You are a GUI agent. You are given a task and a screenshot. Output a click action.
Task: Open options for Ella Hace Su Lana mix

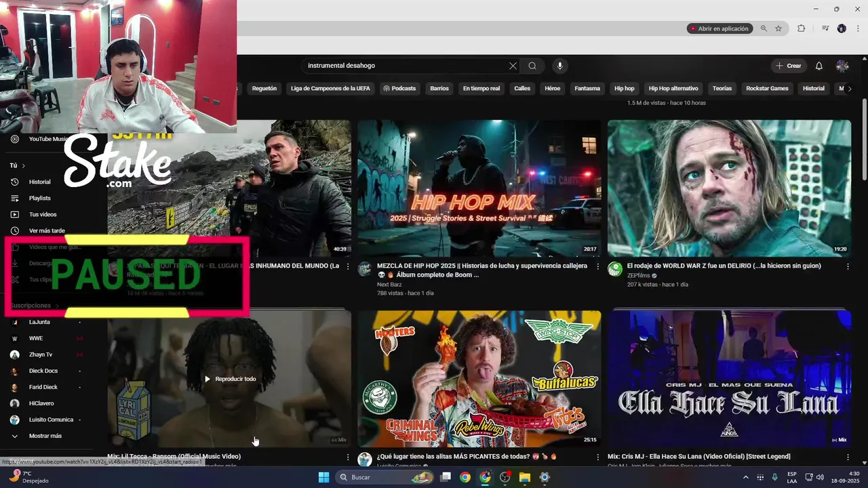(848, 457)
